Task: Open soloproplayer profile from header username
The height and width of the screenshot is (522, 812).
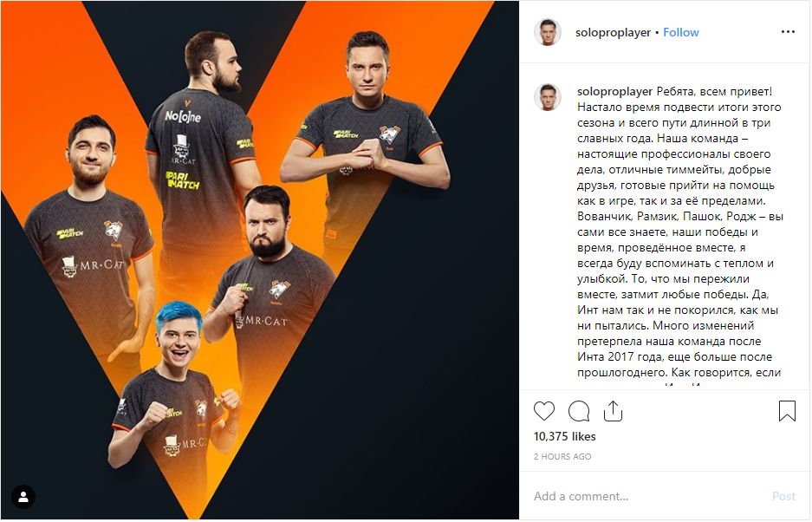Action: coord(613,32)
